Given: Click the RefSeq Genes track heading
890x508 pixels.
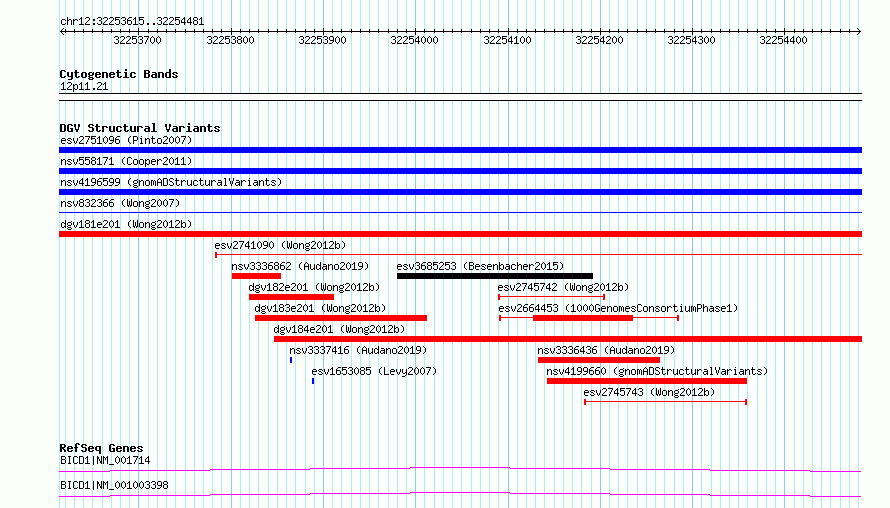Looking at the screenshot, I should tap(101, 448).
